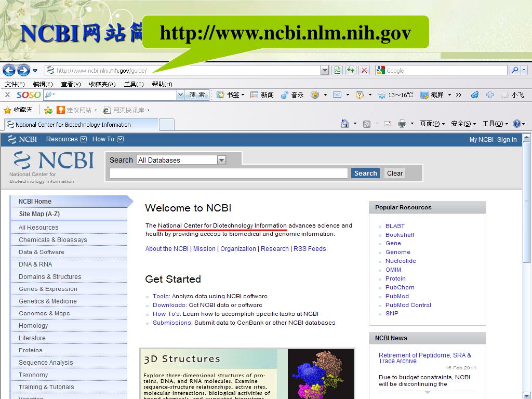Click the magnifier search icon

515,70
